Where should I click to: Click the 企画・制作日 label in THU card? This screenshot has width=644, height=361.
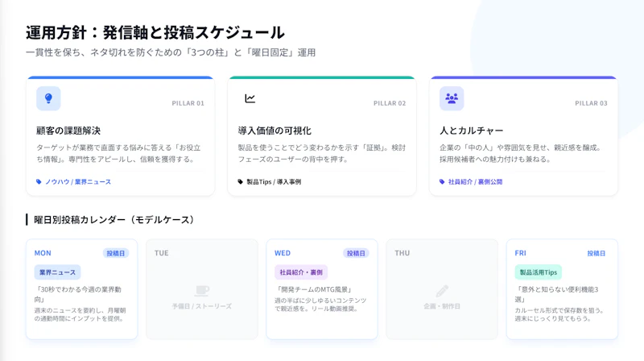pos(442,306)
